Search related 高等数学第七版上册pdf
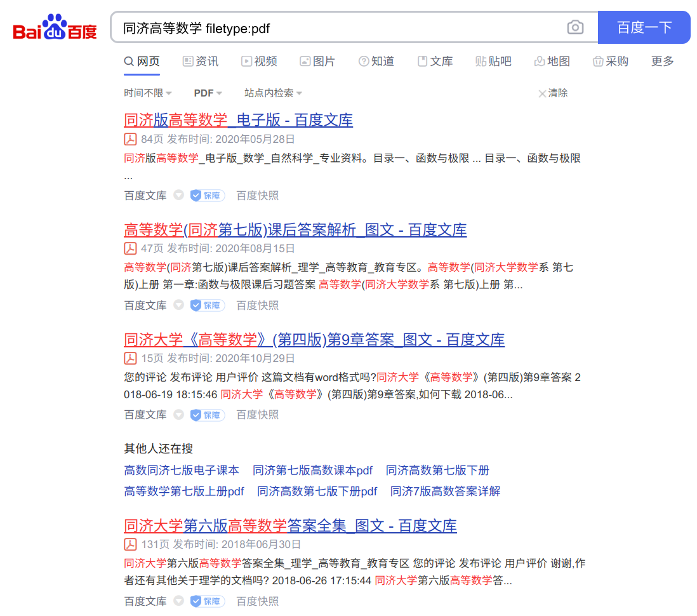The height and width of the screenshot is (616, 697). coord(184,491)
